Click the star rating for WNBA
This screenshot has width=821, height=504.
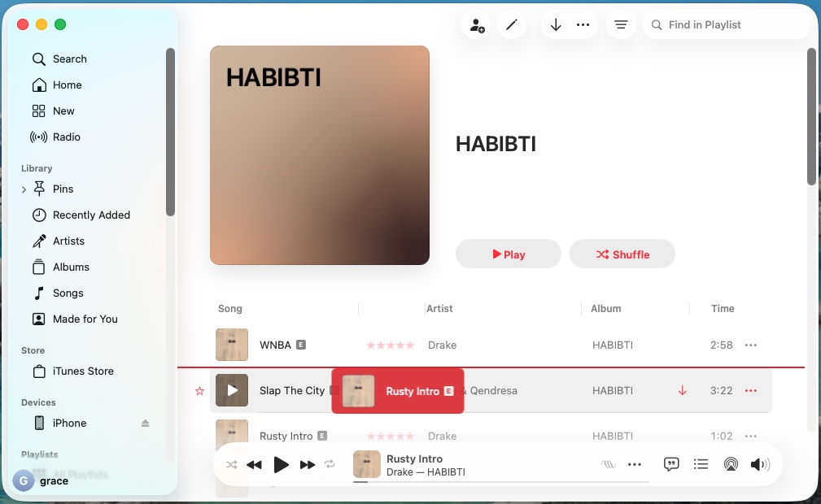click(x=391, y=345)
